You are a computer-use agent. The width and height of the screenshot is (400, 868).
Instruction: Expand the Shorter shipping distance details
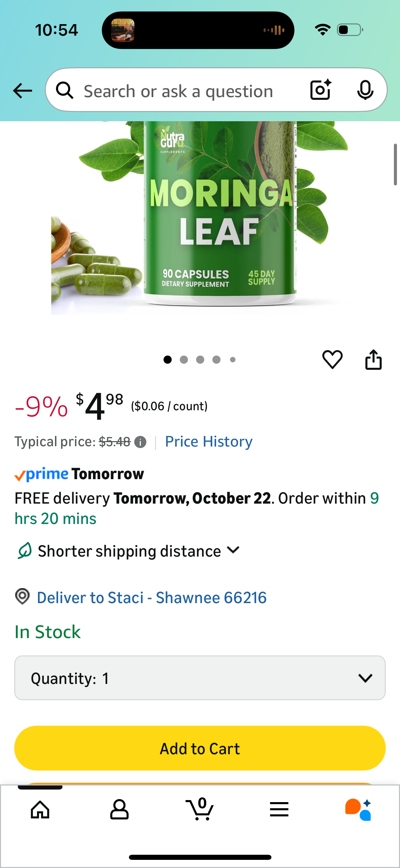tap(233, 550)
